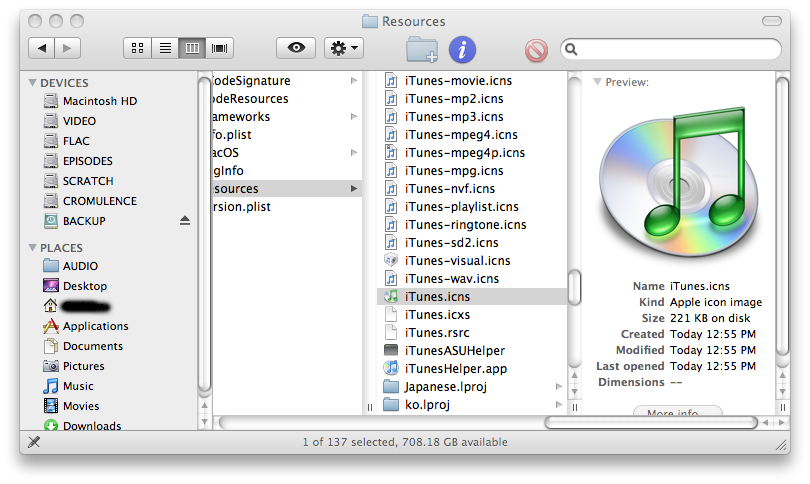Create a new folder with toolbar icon
Image resolution: width=810 pixels, height=484 pixels.
pos(422,50)
